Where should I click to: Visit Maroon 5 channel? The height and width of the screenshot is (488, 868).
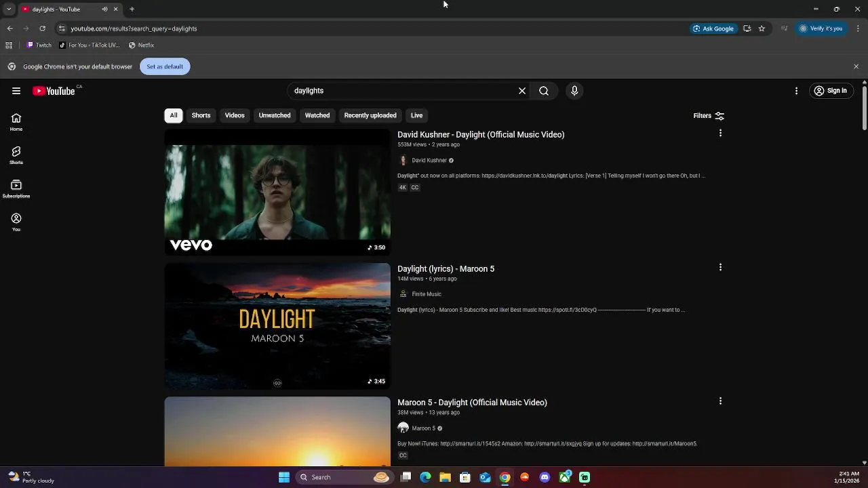click(424, 428)
